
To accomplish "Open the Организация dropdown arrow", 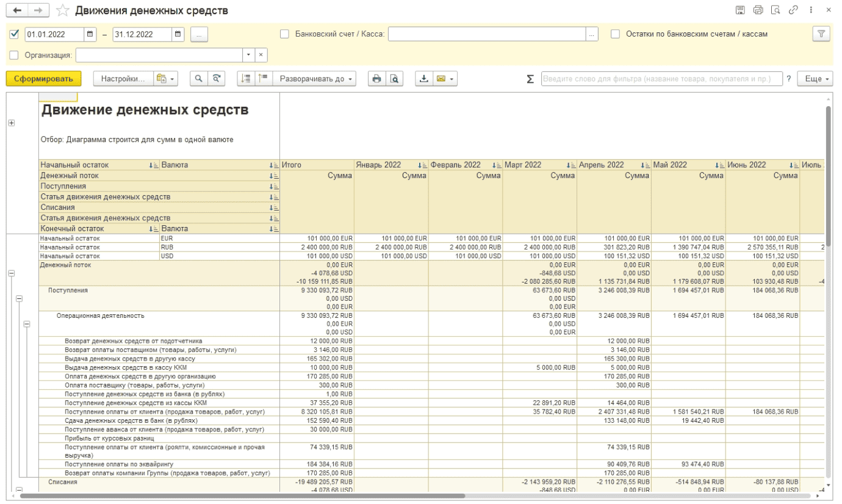I will point(248,55).
